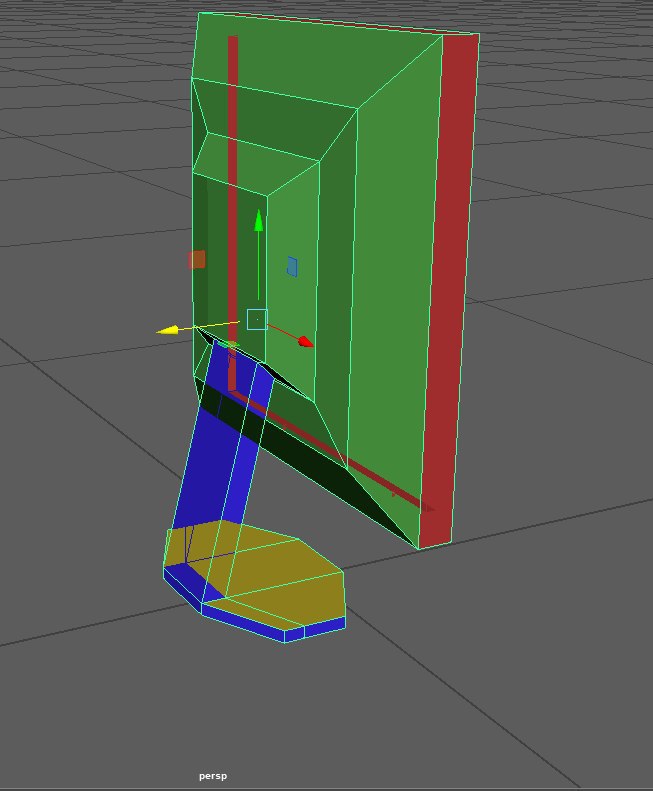Grab the red X-axis move arrow
653x791 pixels.
306,342
